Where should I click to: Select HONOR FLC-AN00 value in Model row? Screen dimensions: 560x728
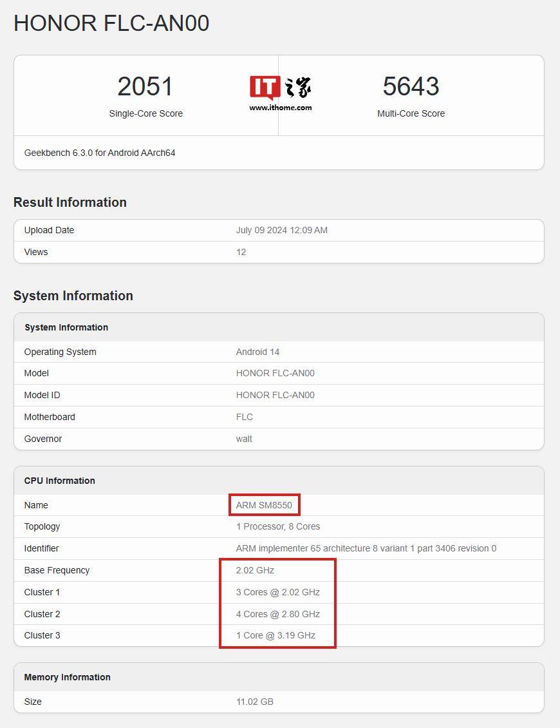coord(275,373)
